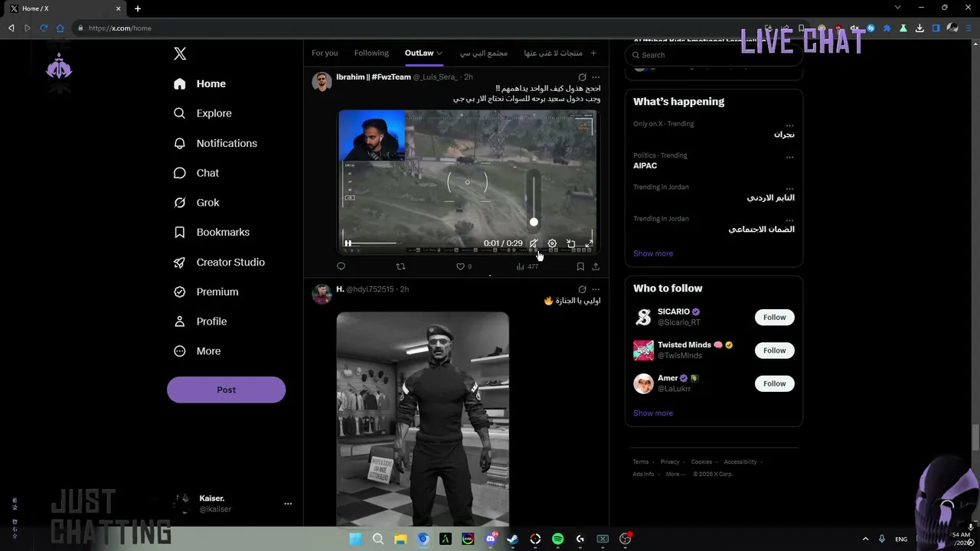Follow SICARIO

774,318
